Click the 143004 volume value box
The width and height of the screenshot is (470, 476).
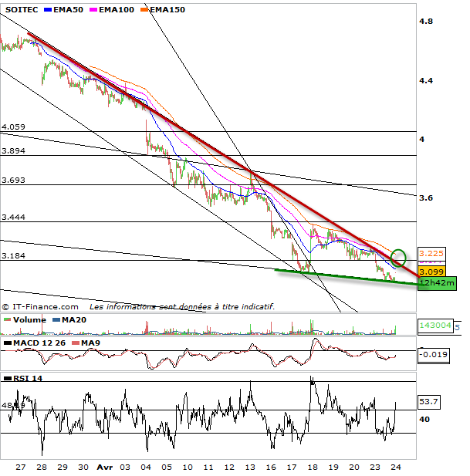tap(434, 326)
